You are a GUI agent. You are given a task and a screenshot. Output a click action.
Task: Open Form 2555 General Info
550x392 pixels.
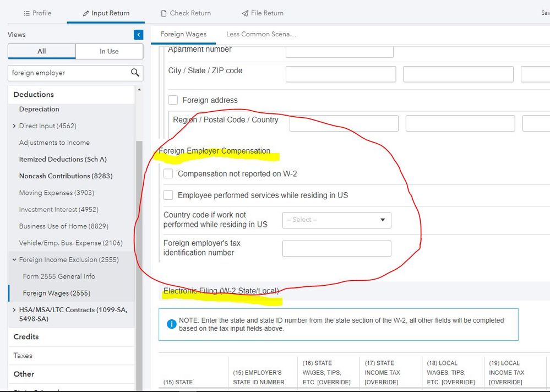[59, 276]
